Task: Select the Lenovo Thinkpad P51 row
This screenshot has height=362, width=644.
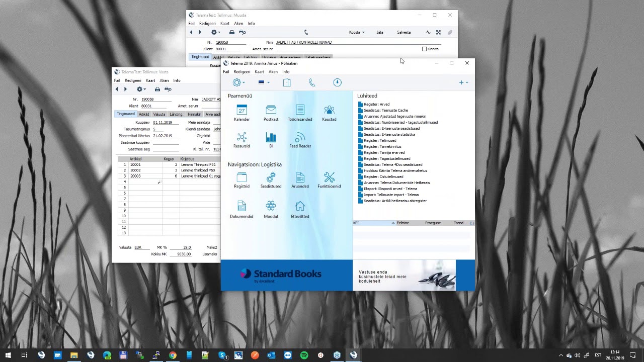Action: [x=169, y=164]
